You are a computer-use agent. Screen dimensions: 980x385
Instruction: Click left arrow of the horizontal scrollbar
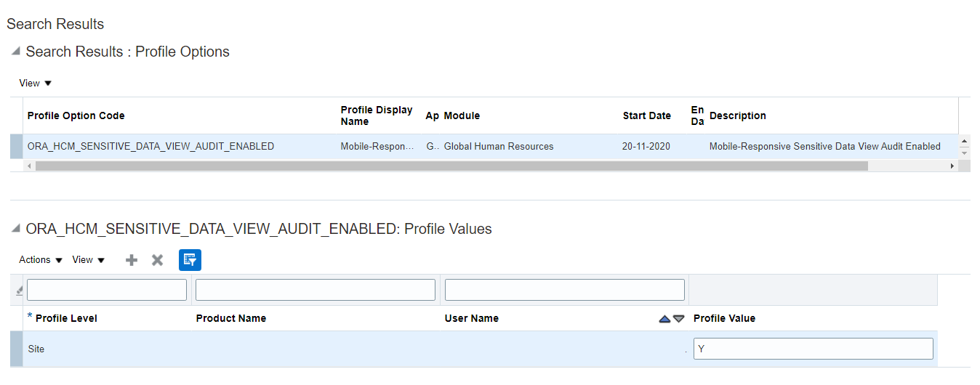29,166
